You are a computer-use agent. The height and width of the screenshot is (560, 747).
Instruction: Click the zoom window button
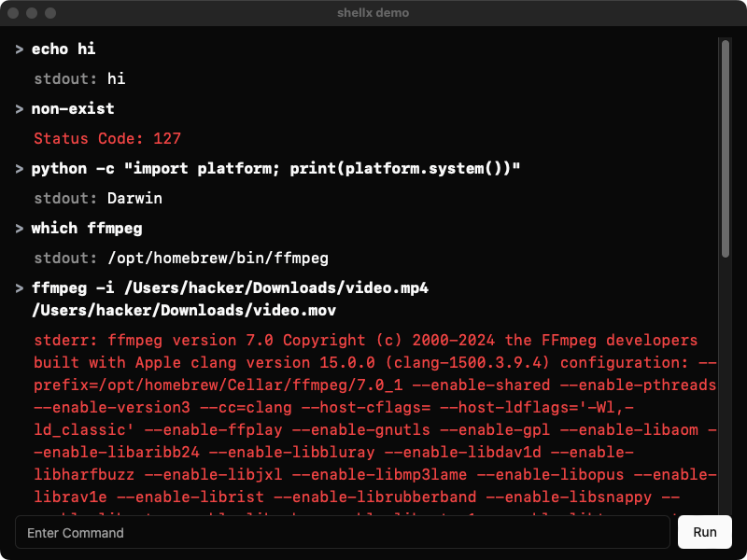pyautogui.click(x=50, y=13)
